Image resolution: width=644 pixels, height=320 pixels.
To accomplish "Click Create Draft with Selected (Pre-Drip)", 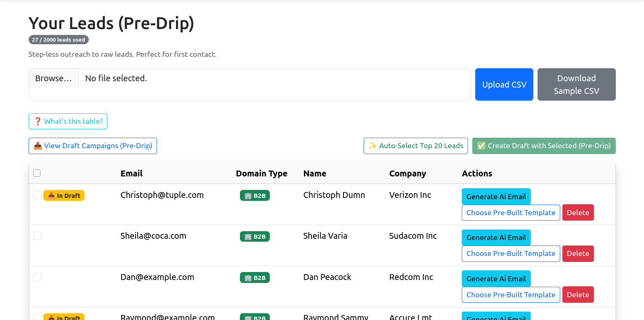I will [x=544, y=146].
